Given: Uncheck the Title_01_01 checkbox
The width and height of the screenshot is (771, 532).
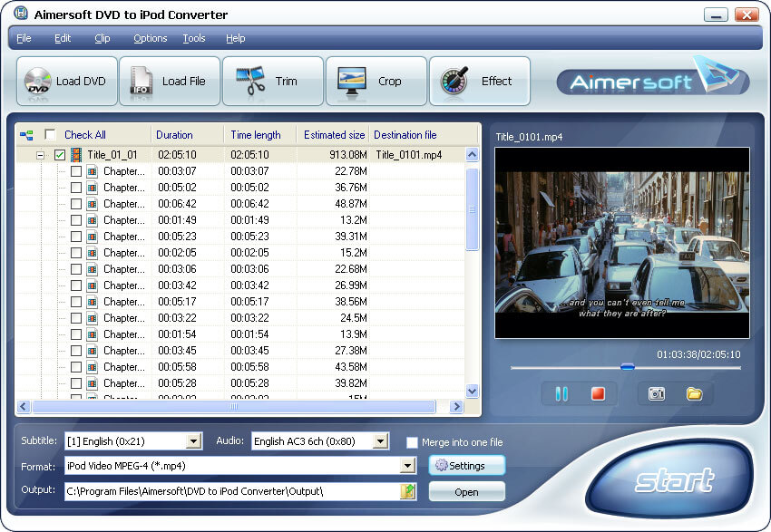Looking at the screenshot, I should 60,155.
